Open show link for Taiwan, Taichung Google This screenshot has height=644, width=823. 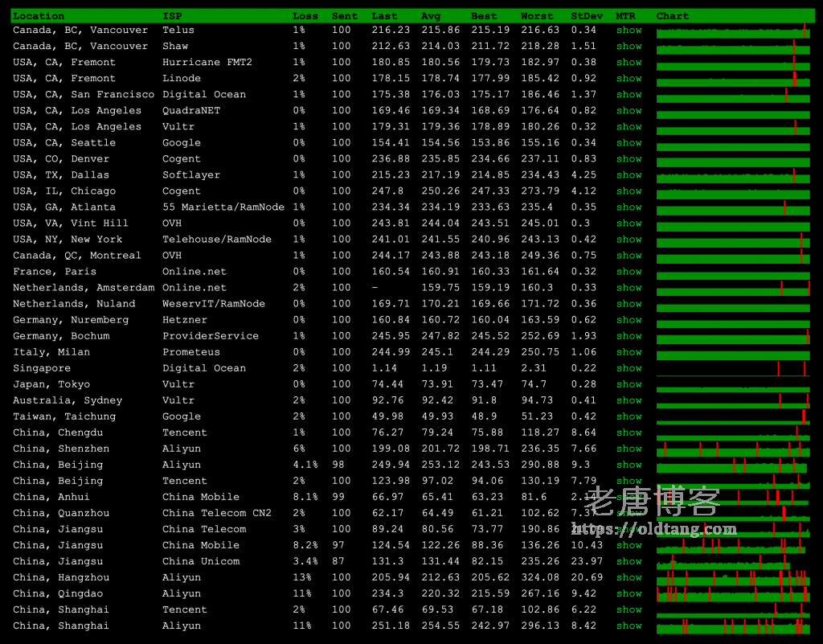(x=629, y=416)
